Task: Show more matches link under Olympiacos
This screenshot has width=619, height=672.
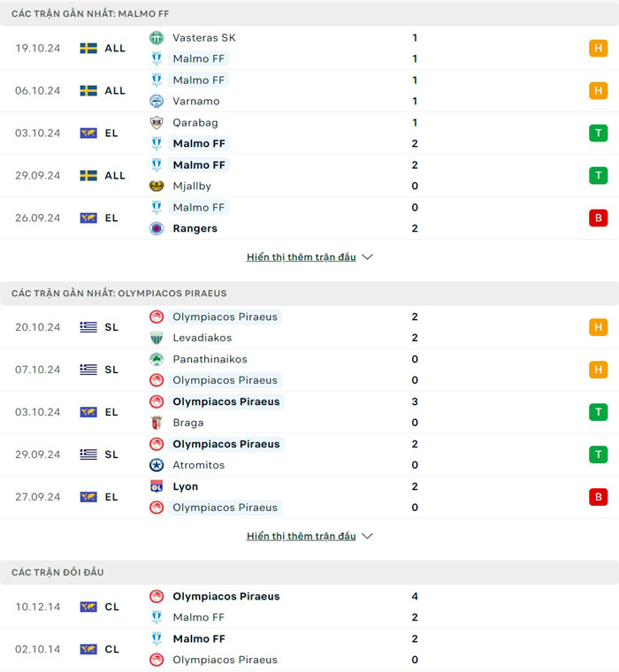Action: (301, 537)
